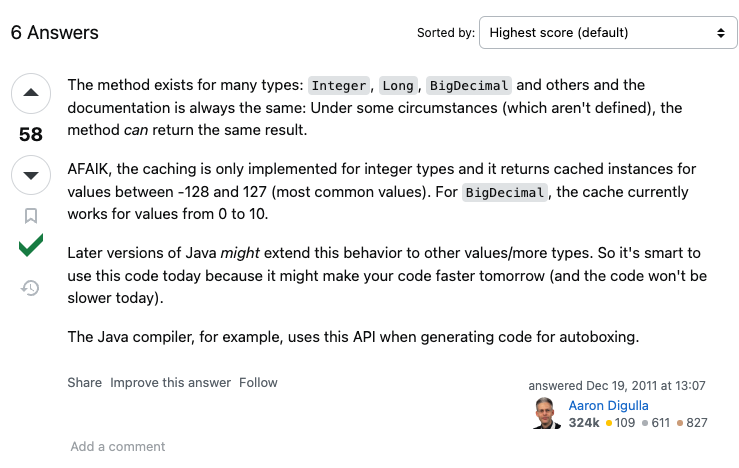The image size is (739, 468).
Task: Click Improve this answer
Action: click(x=171, y=383)
